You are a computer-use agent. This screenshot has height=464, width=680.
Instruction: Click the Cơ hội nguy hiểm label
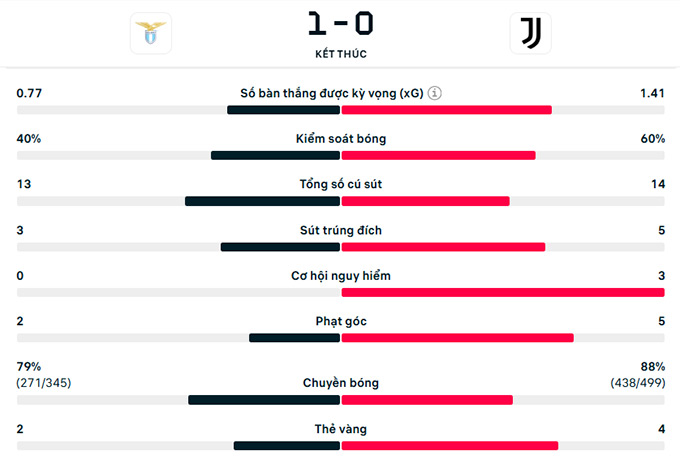pyautogui.click(x=340, y=276)
